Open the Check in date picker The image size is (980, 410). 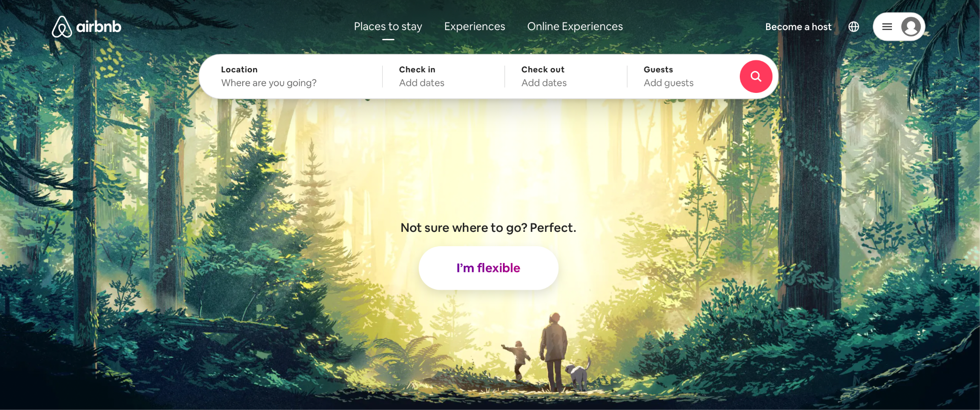(444, 76)
